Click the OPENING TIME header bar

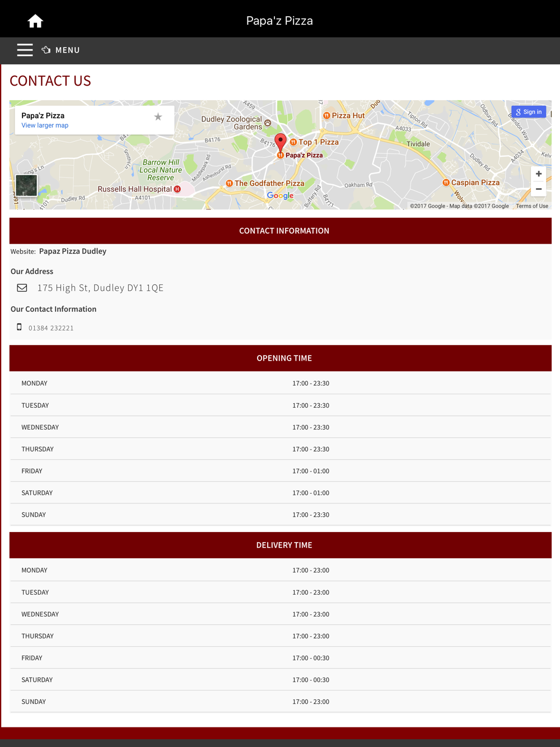pyautogui.click(x=281, y=358)
